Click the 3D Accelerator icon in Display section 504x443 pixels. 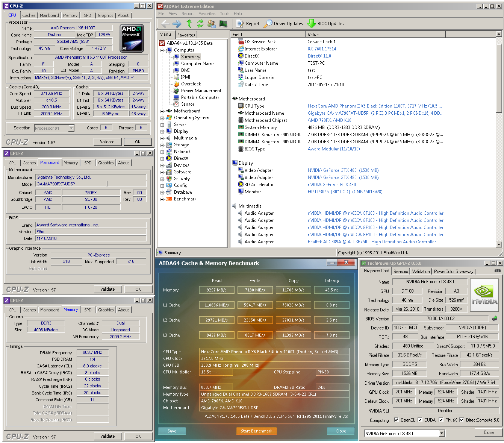[241, 185]
